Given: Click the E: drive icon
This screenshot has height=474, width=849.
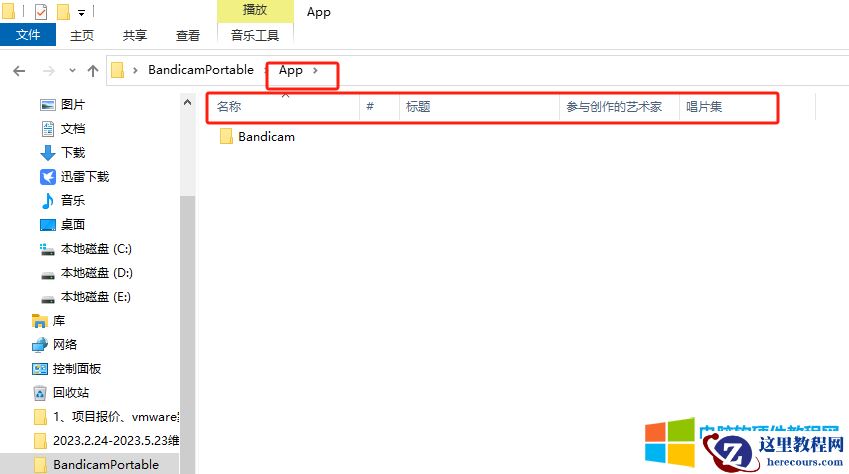Looking at the screenshot, I should pos(48,298).
